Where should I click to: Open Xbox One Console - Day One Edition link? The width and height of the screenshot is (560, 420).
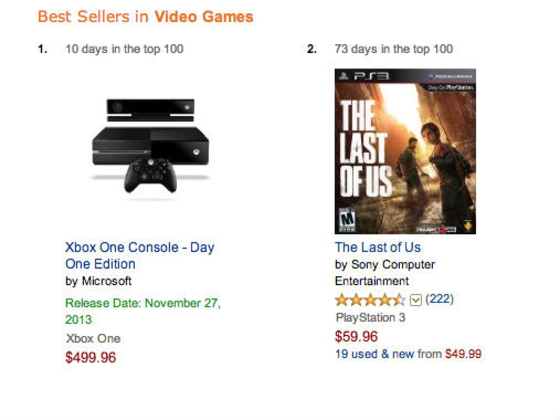[x=140, y=255]
